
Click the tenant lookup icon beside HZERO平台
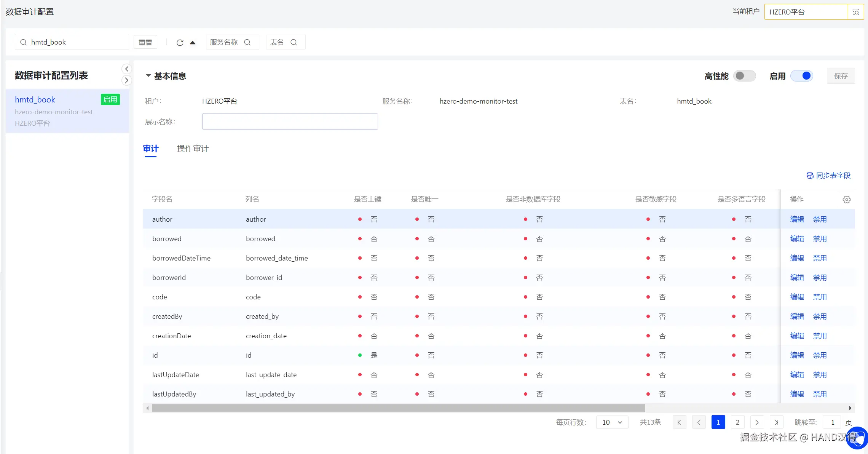pos(855,12)
